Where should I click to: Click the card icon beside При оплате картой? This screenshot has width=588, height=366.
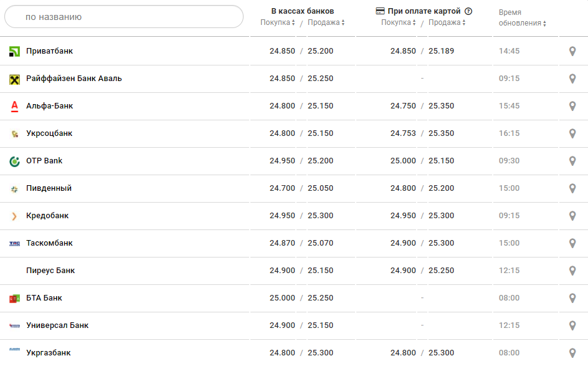tap(380, 11)
